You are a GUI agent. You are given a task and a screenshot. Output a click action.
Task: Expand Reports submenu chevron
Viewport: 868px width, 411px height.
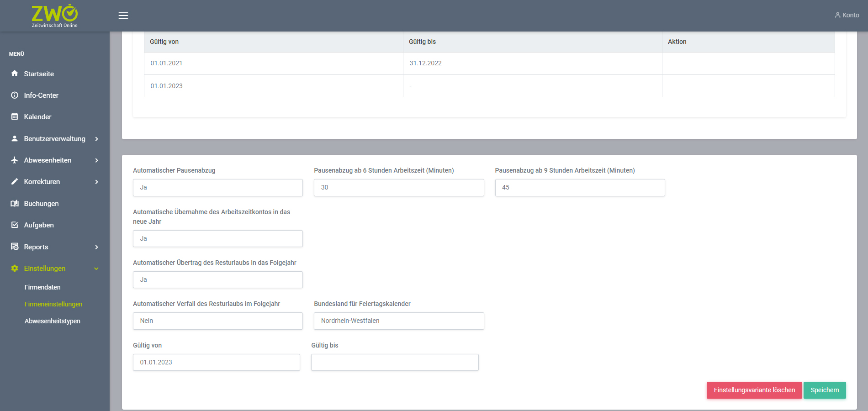click(x=96, y=247)
